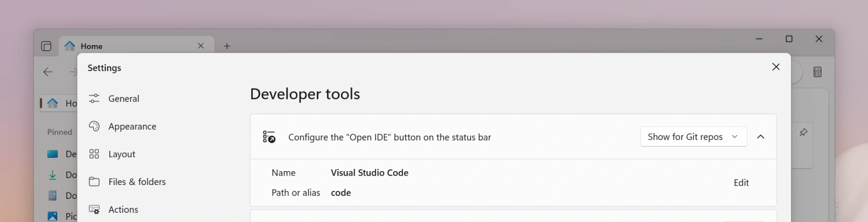Click the code path or alias value
868x222 pixels.
click(341, 193)
